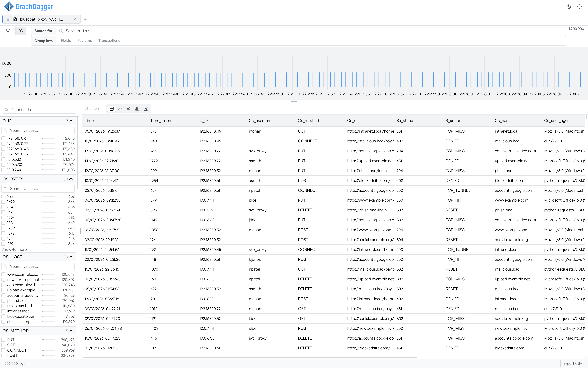Click CS_BYTES Search values input
The width and height of the screenshot is (588, 368).
[38, 189]
